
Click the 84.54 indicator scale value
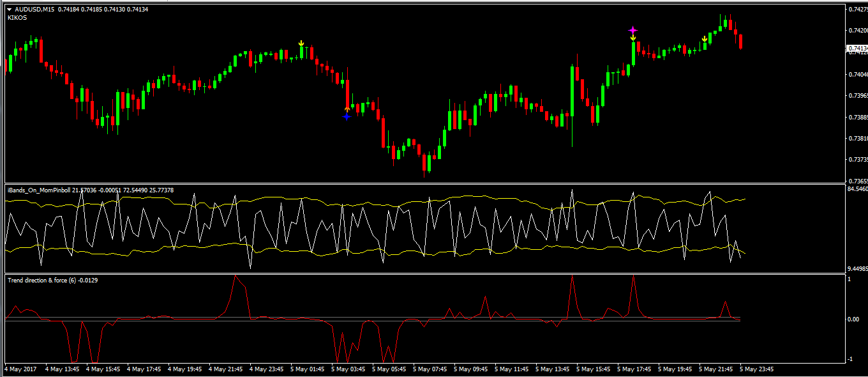click(x=857, y=189)
